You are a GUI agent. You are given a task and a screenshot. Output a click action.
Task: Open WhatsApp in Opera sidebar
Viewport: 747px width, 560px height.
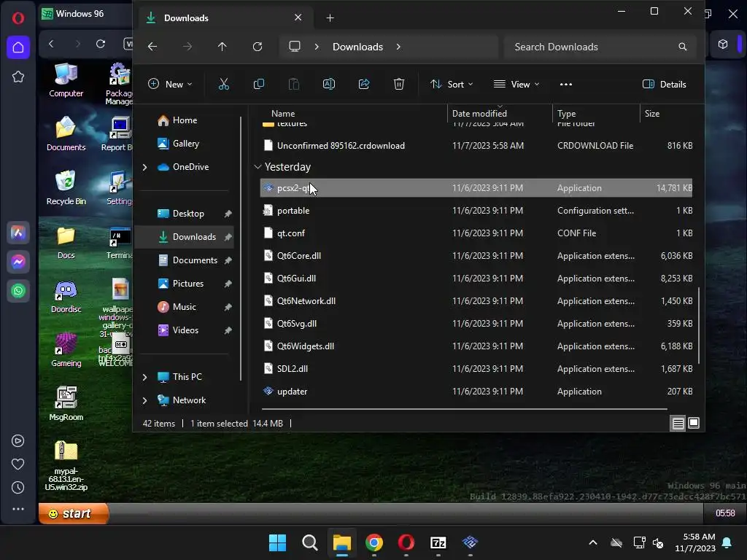(18, 291)
